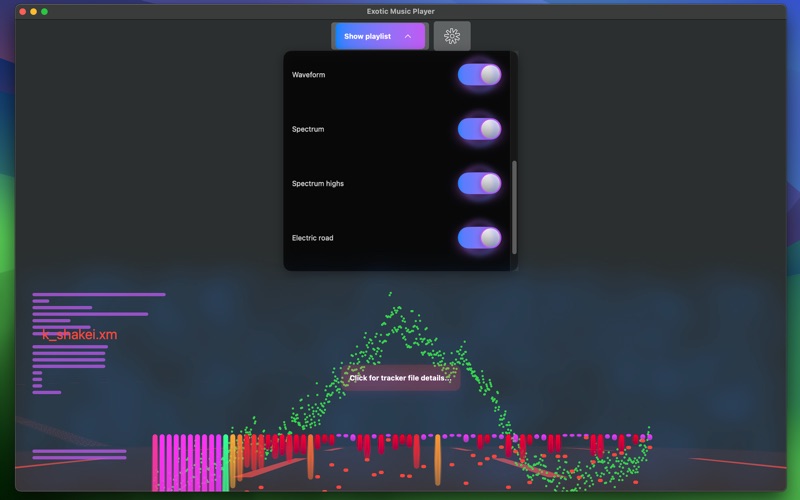
Task: Click the Electric road label
Action: click(312, 238)
